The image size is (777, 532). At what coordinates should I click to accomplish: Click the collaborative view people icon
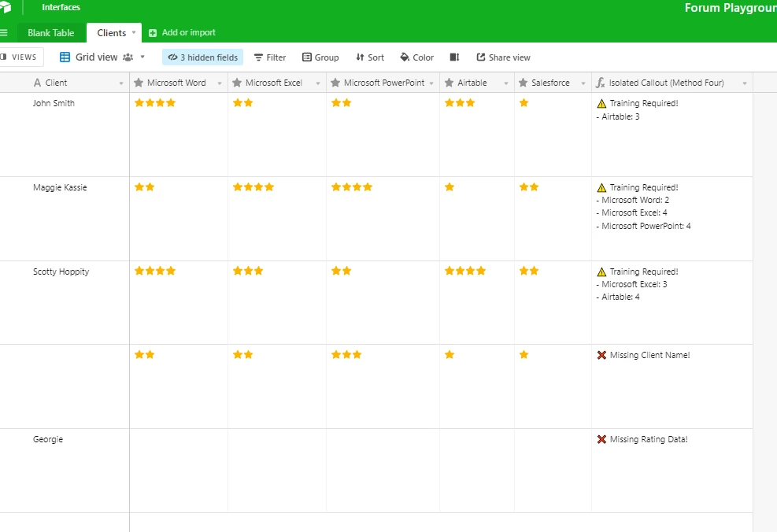click(128, 57)
